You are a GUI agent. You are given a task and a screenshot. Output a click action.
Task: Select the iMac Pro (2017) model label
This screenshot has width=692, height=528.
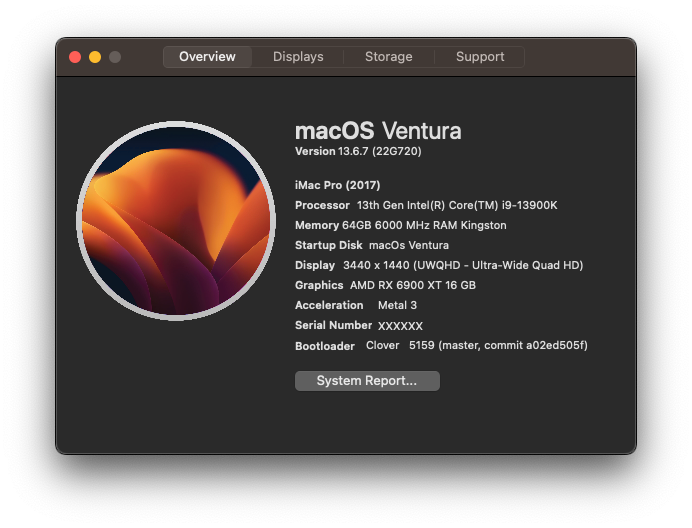[x=338, y=185]
